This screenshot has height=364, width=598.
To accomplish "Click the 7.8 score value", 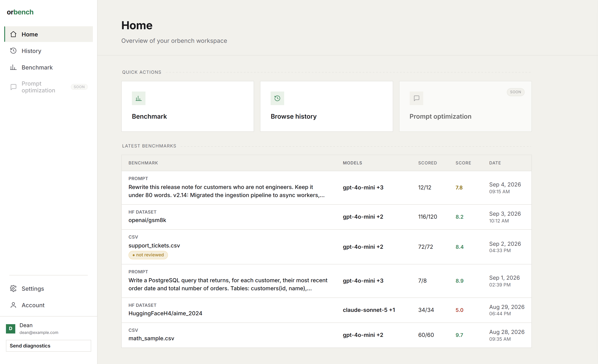I will tap(459, 188).
